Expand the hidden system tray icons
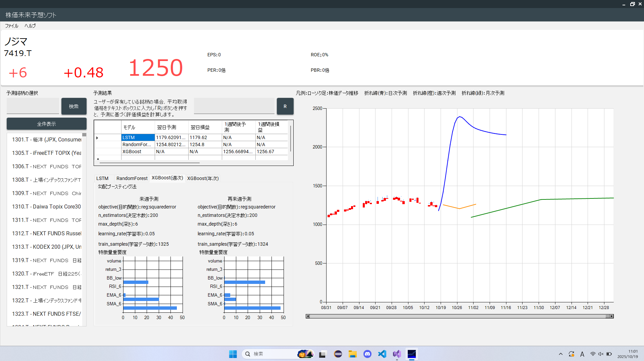The height and width of the screenshot is (361, 644). [560, 354]
